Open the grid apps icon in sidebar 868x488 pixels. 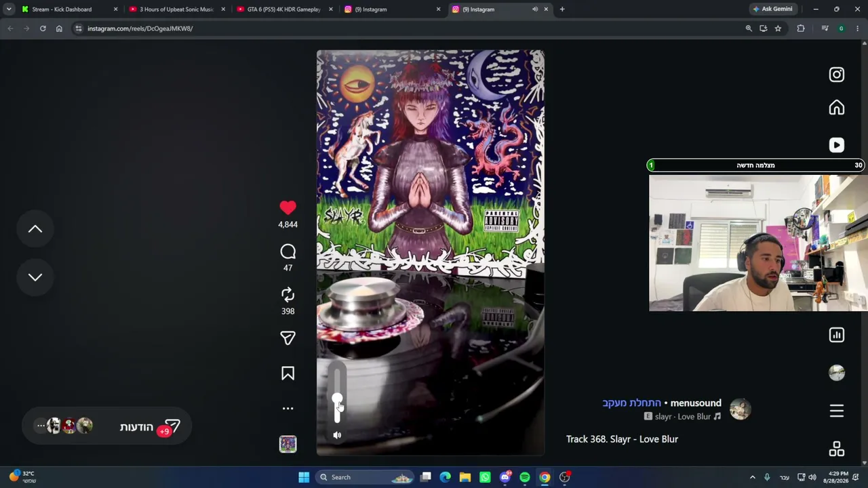click(x=837, y=449)
